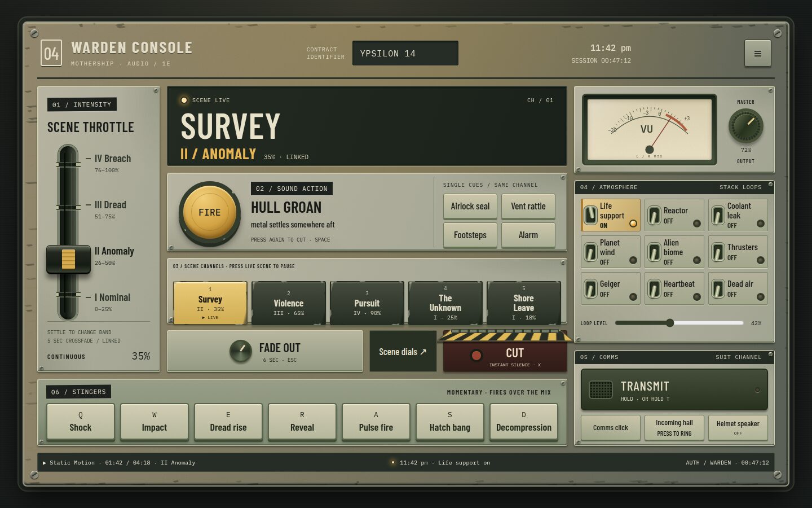Toggle the Helmet speaker button
Image resolution: width=812 pixels, height=508 pixels.
[738, 428]
